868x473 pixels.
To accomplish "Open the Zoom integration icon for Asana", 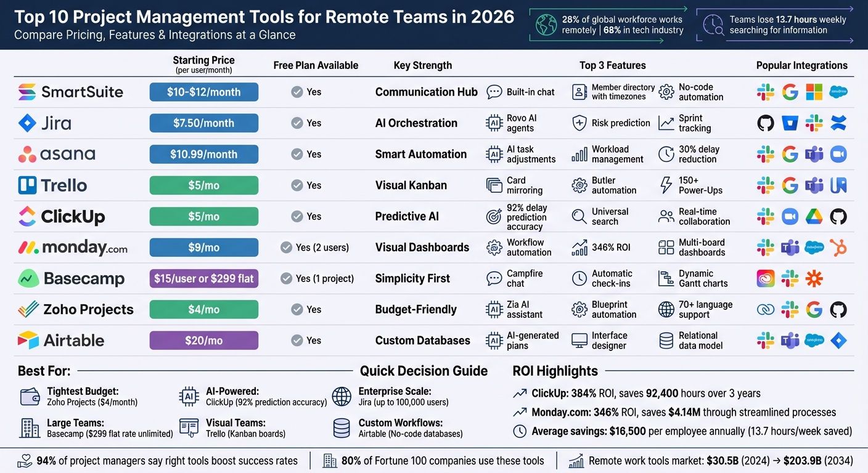I will 838,154.
